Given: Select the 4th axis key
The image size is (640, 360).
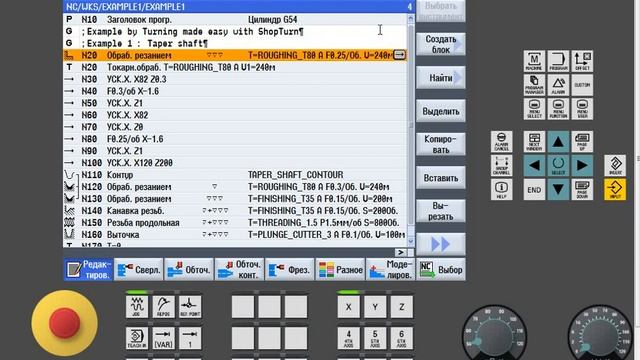Looking at the screenshot, I should click(x=349, y=338).
